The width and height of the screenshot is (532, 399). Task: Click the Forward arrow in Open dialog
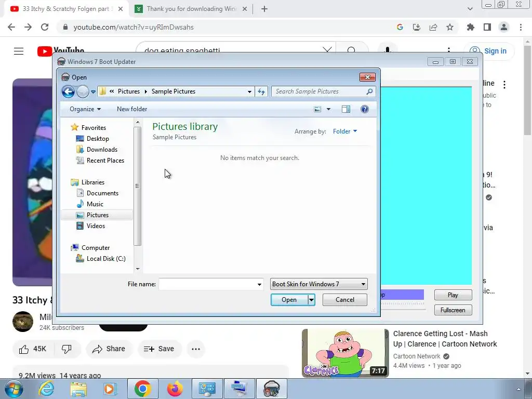83,91
